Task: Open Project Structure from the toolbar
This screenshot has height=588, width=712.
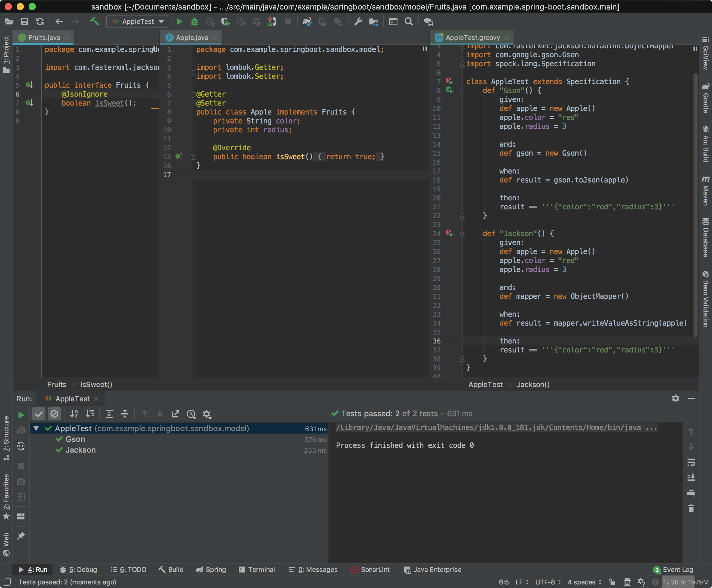Action: [x=373, y=22]
